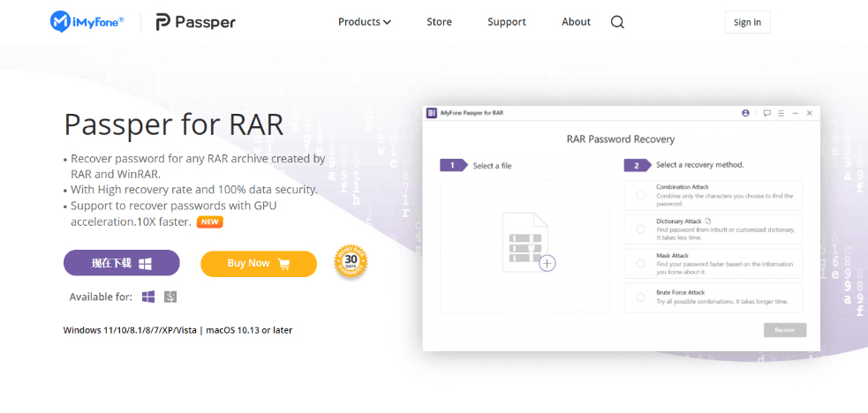Click the 30-day money back guarantee badge
This screenshot has width=868, height=413.
pyautogui.click(x=351, y=262)
